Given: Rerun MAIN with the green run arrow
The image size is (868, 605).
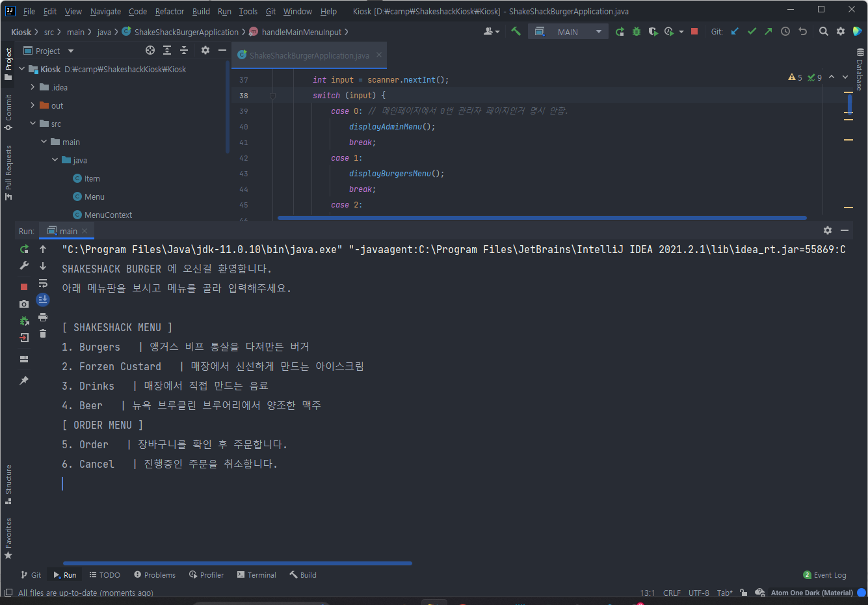Looking at the screenshot, I should (x=620, y=31).
